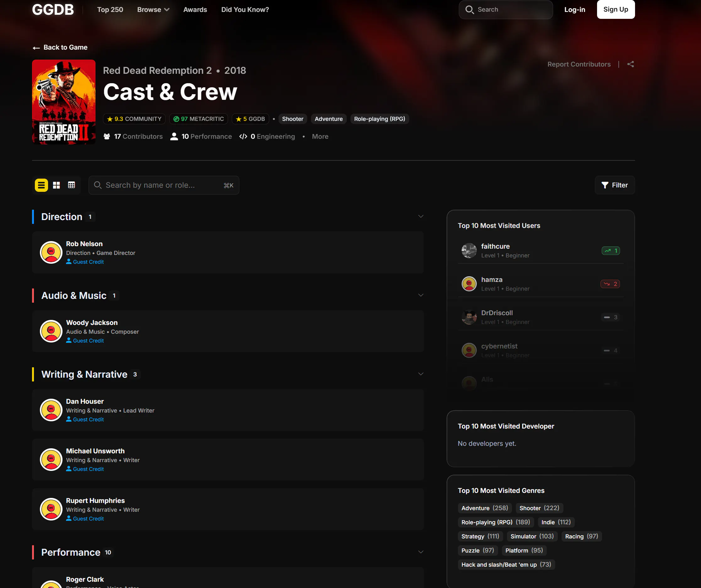
Task: Click cybernetist's avatar icon
Action: [x=469, y=351]
